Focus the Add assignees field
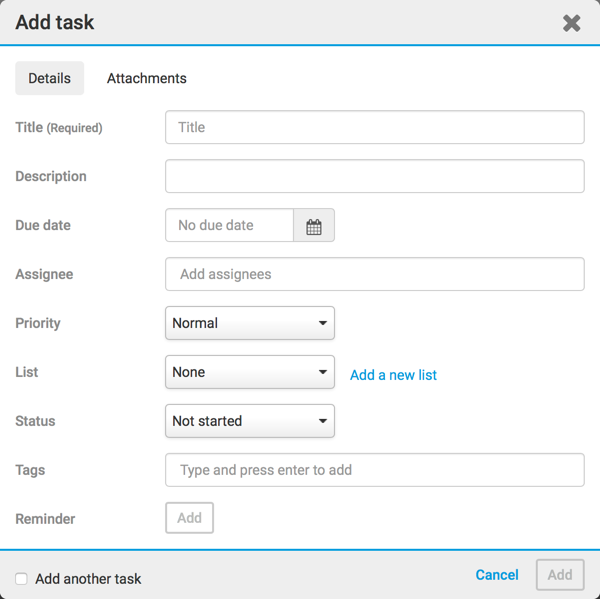The height and width of the screenshot is (599, 600). [x=374, y=274]
